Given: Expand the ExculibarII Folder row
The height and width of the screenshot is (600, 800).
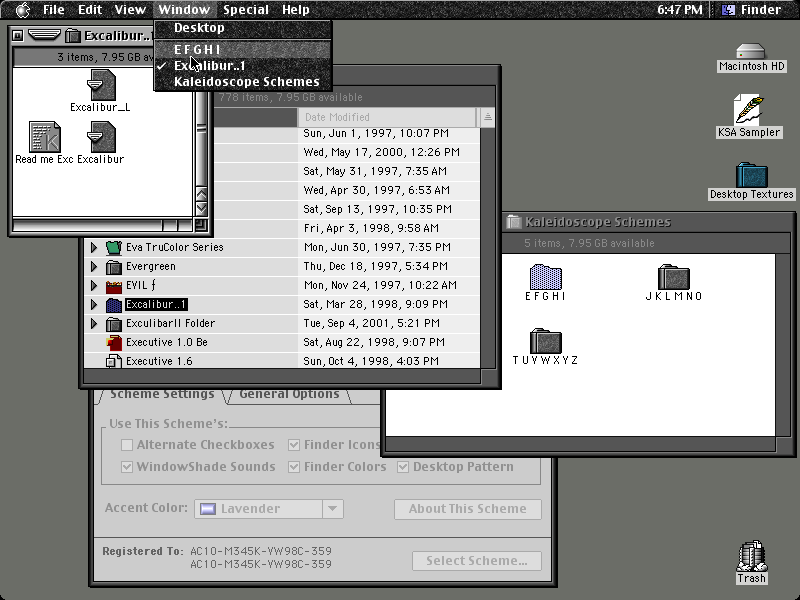Looking at the screenshot, I should pos(94,323).
